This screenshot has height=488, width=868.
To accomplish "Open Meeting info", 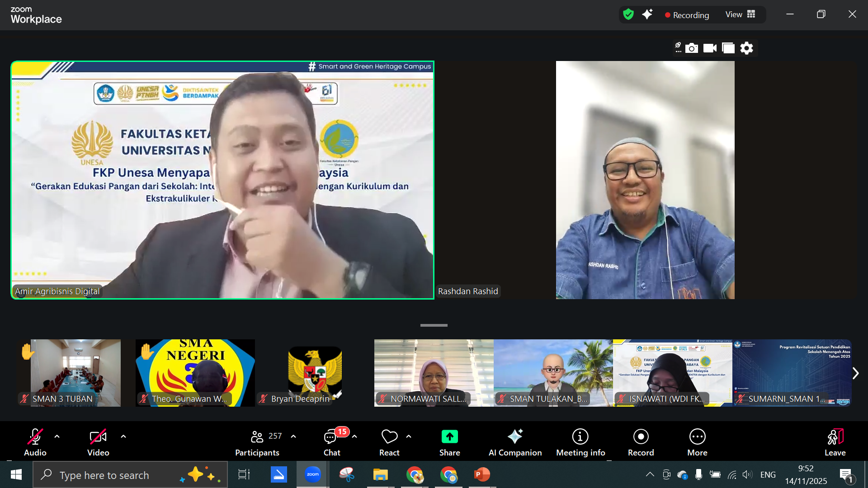I will point(580,441).
